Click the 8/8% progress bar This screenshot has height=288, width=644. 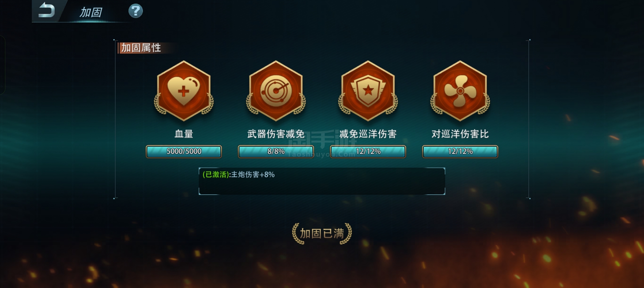(276, 151)
